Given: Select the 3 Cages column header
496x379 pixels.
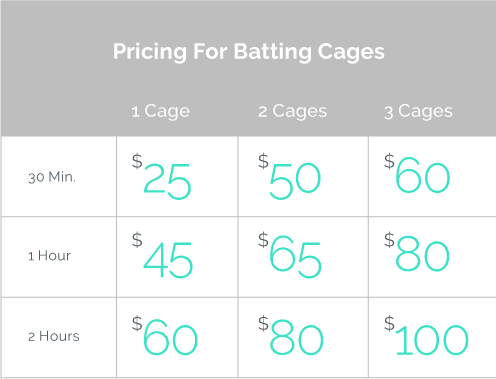Looking at the screenshot, I should click(418, 111).
